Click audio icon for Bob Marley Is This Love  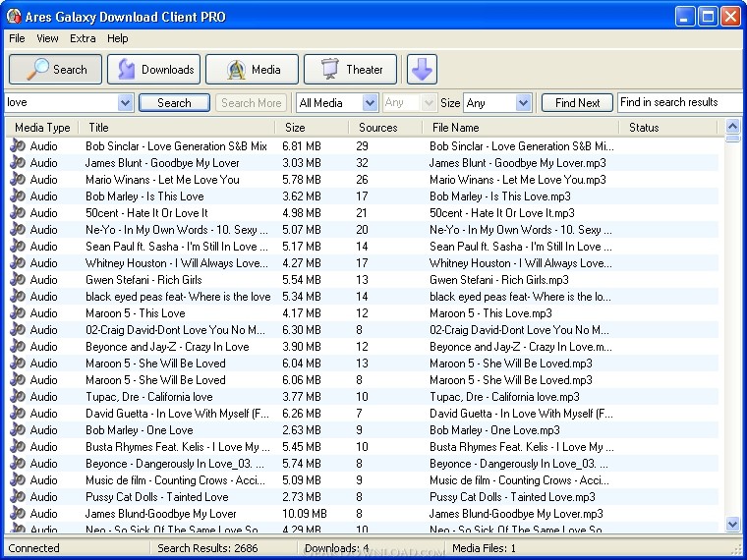[x=18, y=196]
